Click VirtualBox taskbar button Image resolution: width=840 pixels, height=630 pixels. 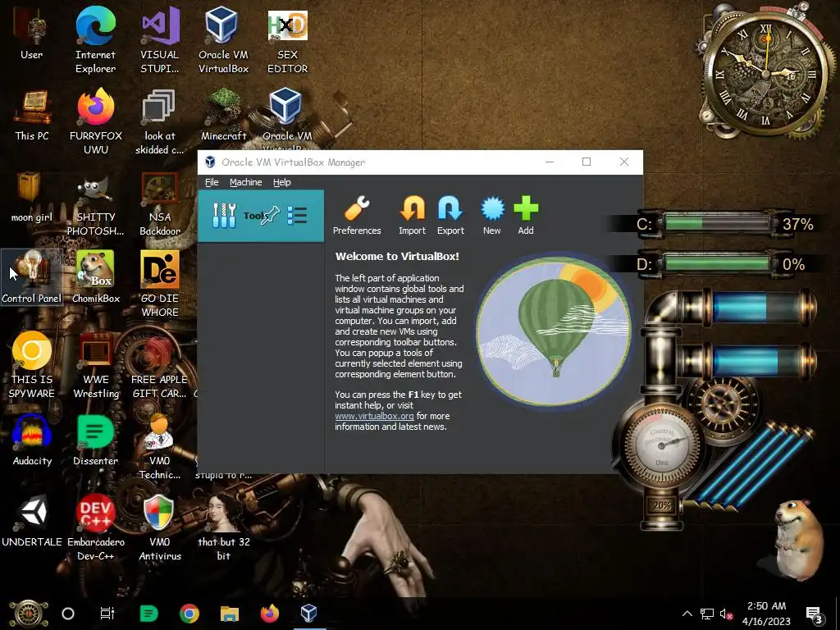point(309,614)
